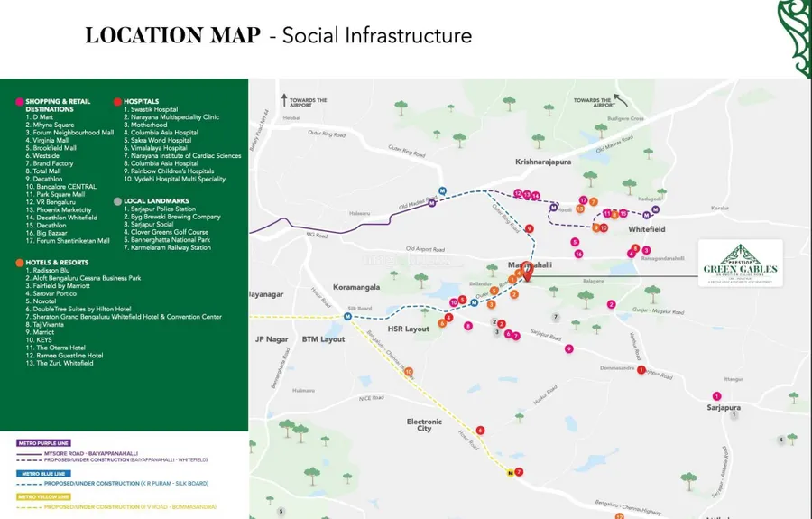Click red hospital marker 1 near Bommasandra
The height and width of the screenshot is (519, 812).
[641, 370]
